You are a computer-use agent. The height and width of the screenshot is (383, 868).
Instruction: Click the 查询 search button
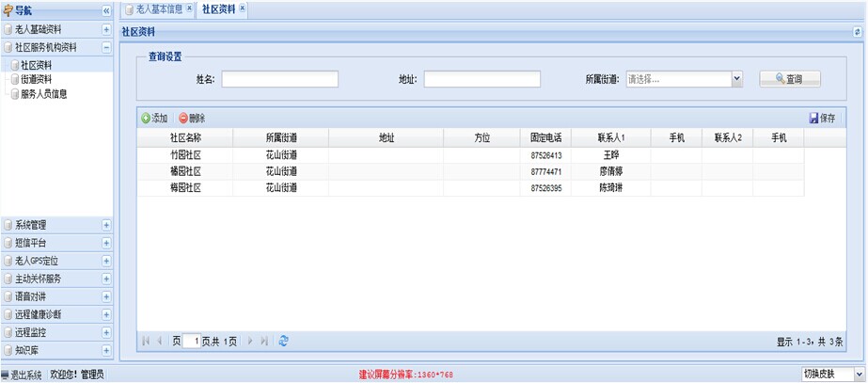click(x=789, y=79)
